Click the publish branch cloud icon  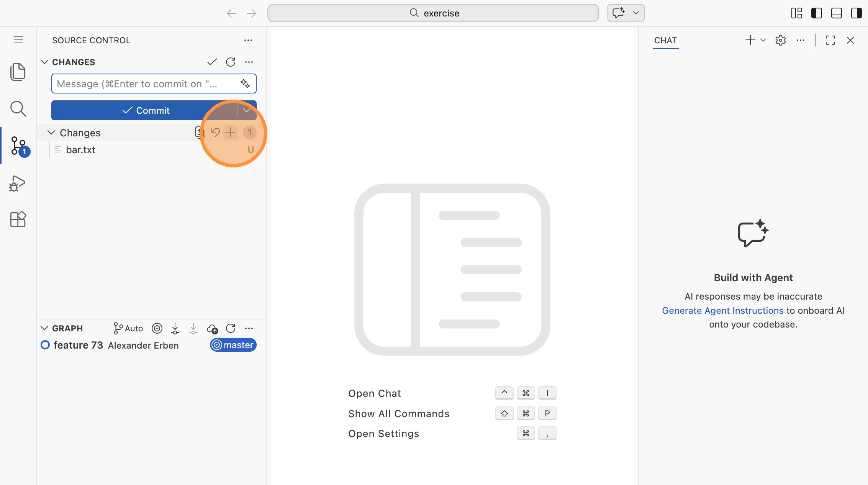click(212, 329)
